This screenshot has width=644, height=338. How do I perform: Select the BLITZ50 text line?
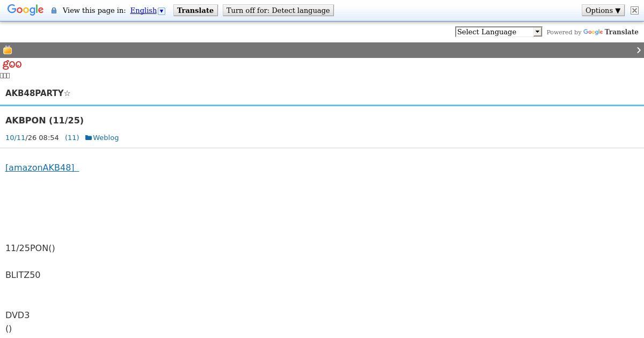click(x=23, y=275)
